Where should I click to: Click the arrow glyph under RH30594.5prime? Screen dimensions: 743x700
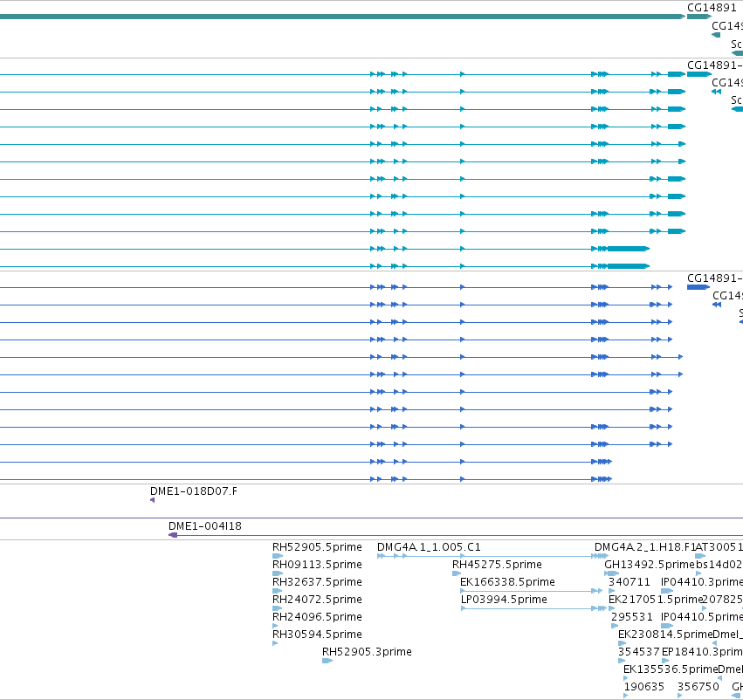tap(275, 643)
